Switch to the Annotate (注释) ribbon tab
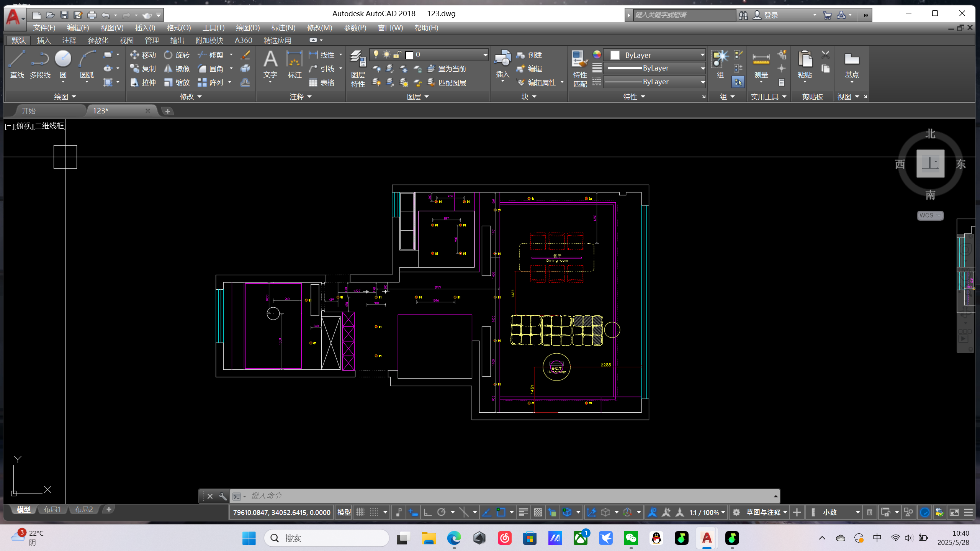This screenshot has height=551, width=980. pos(69,40)
